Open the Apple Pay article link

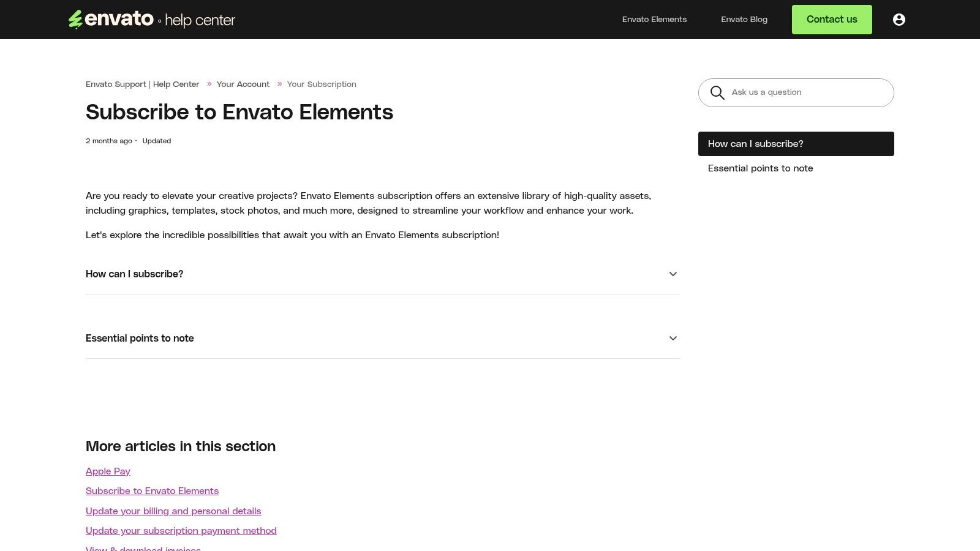pos(108,471)
